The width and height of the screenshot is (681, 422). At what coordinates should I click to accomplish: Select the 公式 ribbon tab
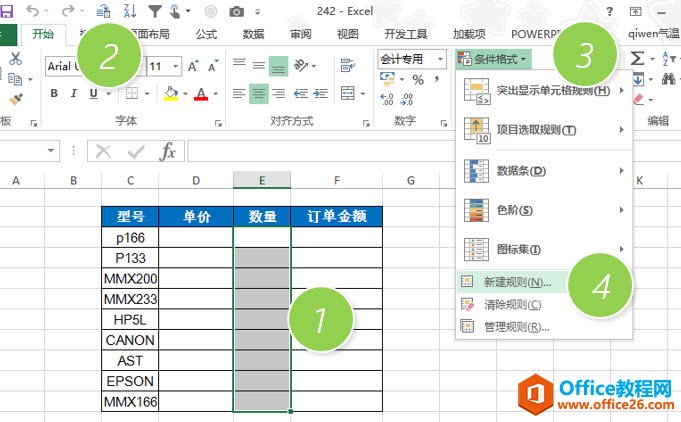[x=206, y=34]
